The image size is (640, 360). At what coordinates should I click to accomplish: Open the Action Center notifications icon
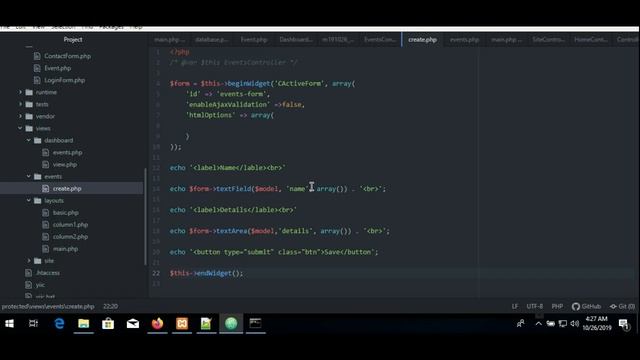623,324
